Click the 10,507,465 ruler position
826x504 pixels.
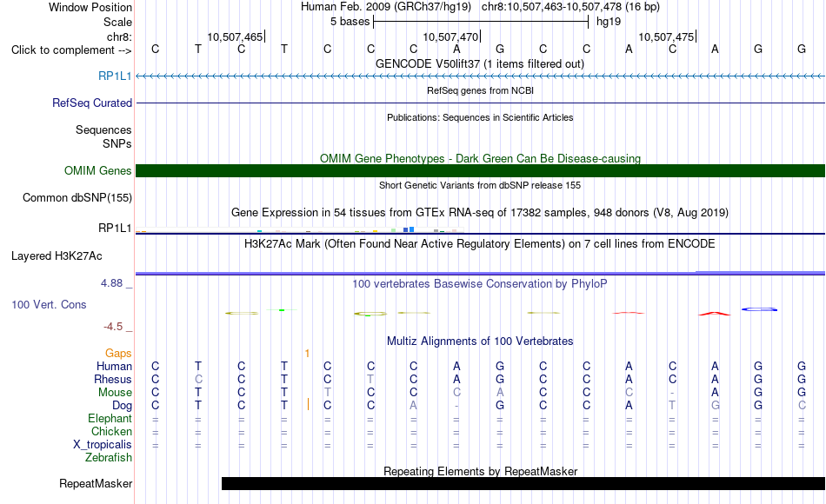click(235, 36)
